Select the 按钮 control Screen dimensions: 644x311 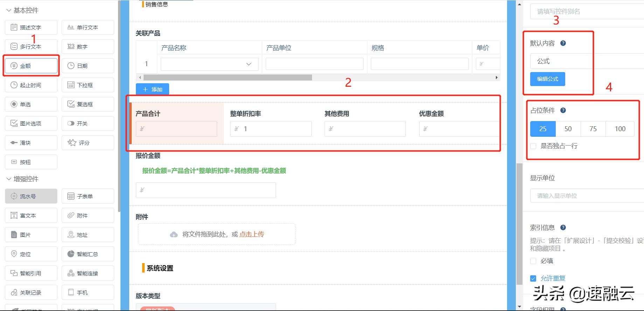[x=31, y=162]
